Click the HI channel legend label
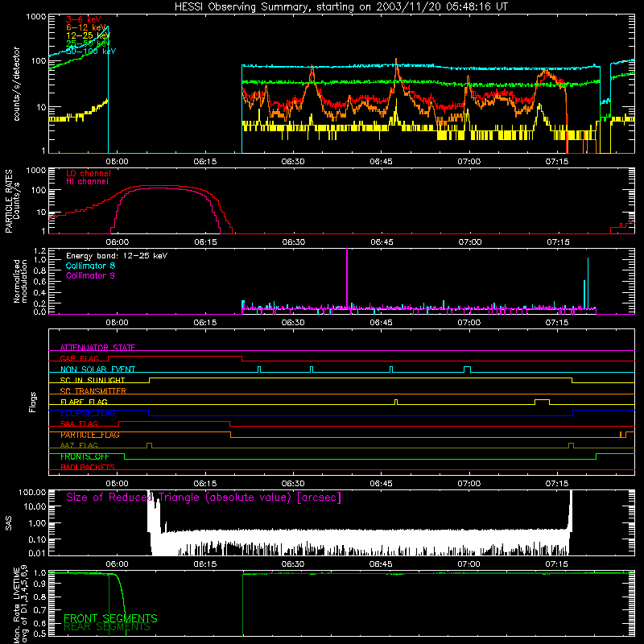 coord(87,181)
